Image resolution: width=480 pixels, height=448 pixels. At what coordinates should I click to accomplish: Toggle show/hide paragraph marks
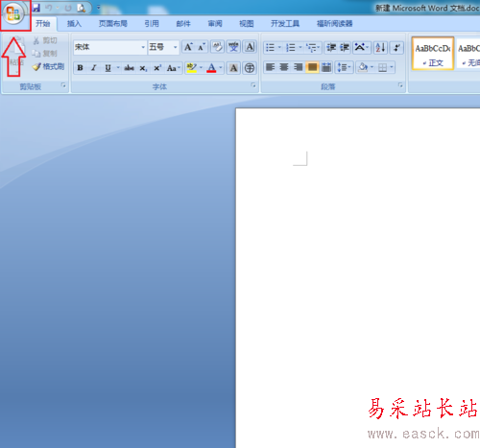[x=396, y=48]
